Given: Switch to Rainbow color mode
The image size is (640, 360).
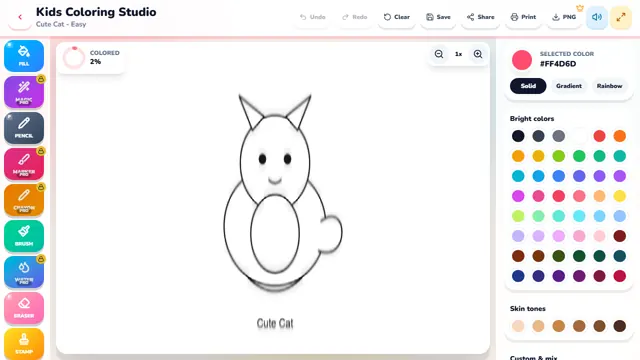Looking at the screenshot, I should (x=609, y=86).
